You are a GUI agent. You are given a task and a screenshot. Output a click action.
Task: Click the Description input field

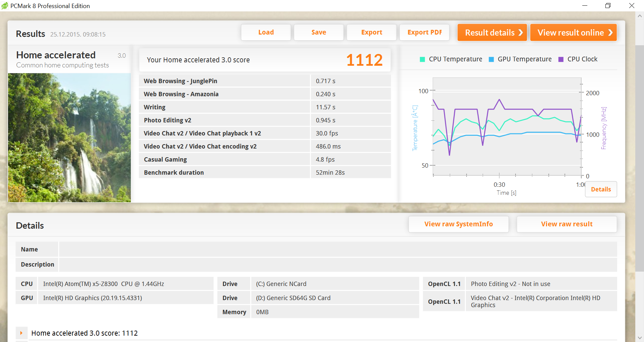coord(337,265)
